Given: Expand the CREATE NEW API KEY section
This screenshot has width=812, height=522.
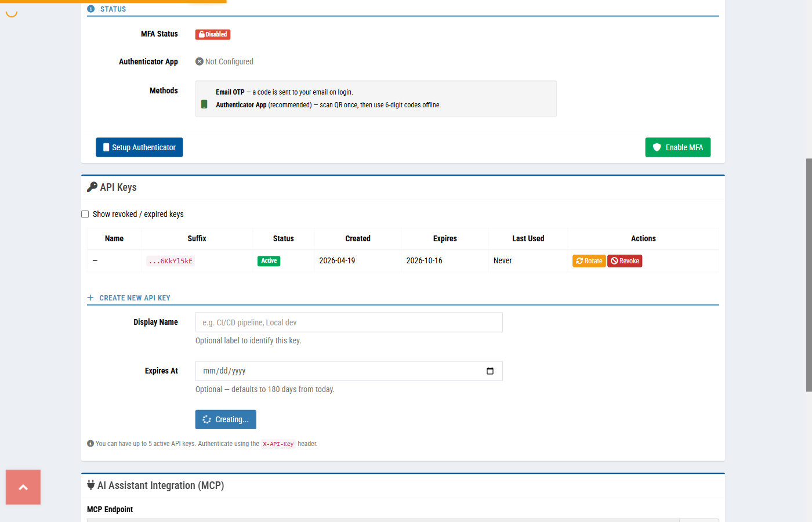Looking at the screenshot, I should pyautogui.click(x=129, y=297).
